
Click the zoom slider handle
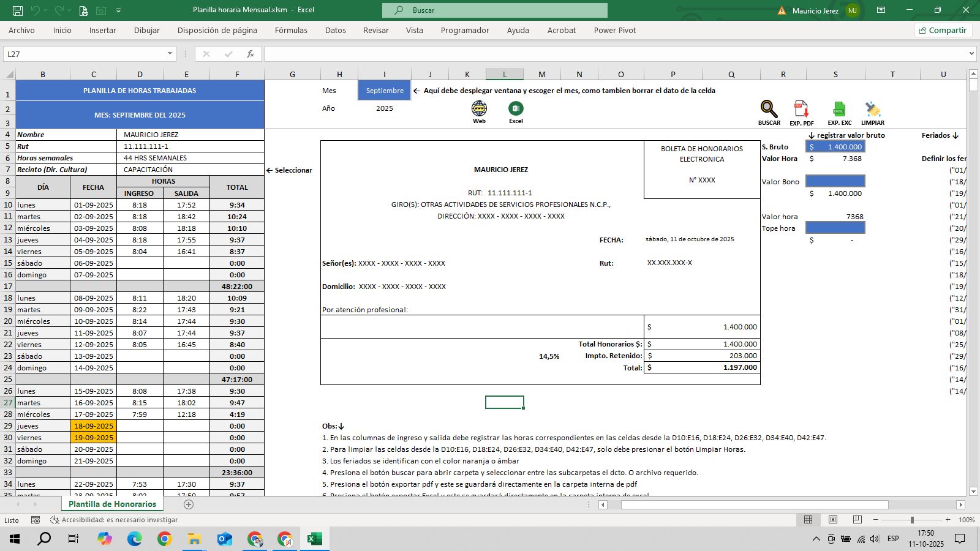pyautogui.click(x=912, y=520)
